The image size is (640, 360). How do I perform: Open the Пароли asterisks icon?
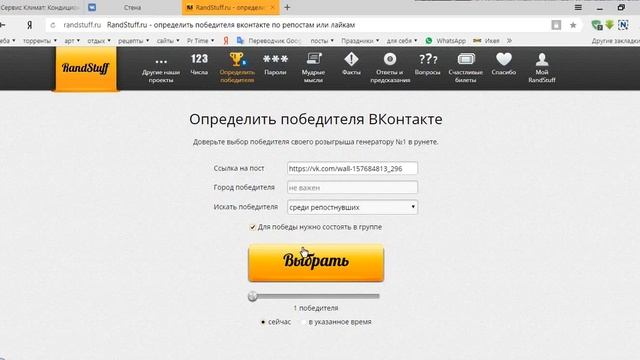pyautogui.click(x=275, y=59)
